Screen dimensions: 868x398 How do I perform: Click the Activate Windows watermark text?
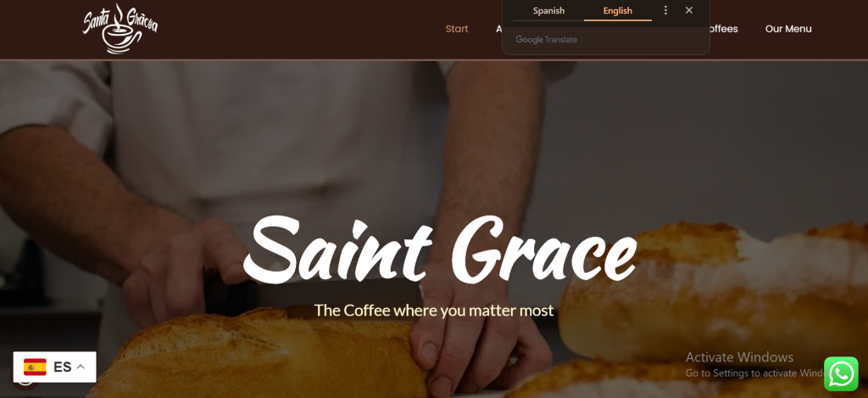[x=739, y=357]
